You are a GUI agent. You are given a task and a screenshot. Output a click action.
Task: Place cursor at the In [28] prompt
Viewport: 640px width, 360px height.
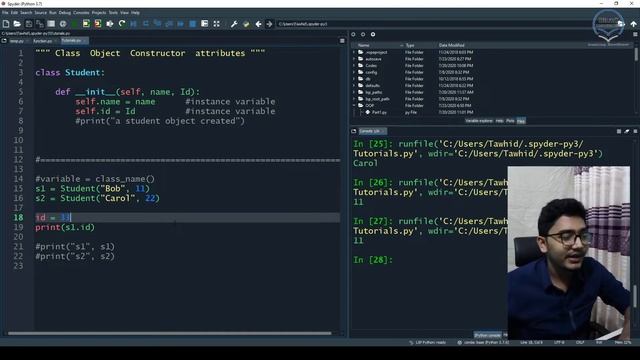click(373, 260)
